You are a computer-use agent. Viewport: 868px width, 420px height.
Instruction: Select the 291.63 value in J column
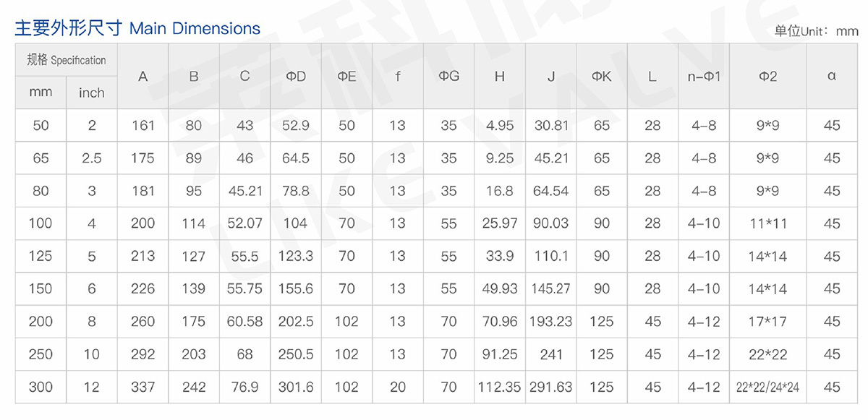coord(551,387)
